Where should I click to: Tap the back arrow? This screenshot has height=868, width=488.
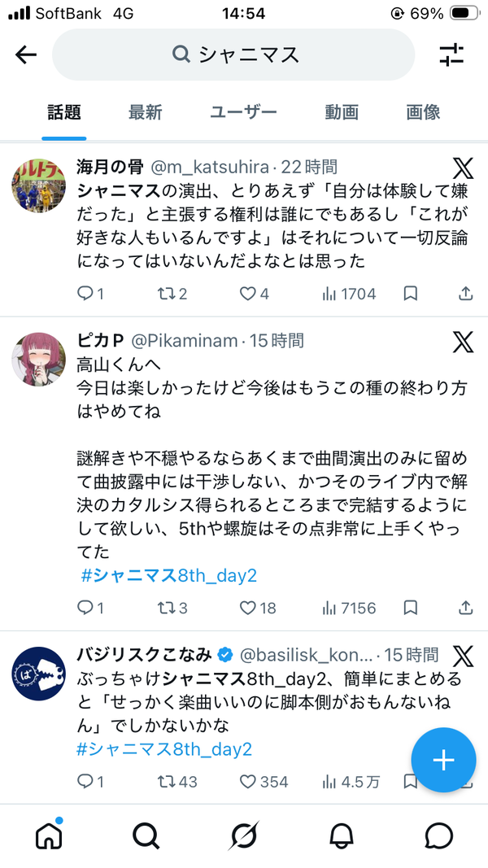[x=25, y=55]
